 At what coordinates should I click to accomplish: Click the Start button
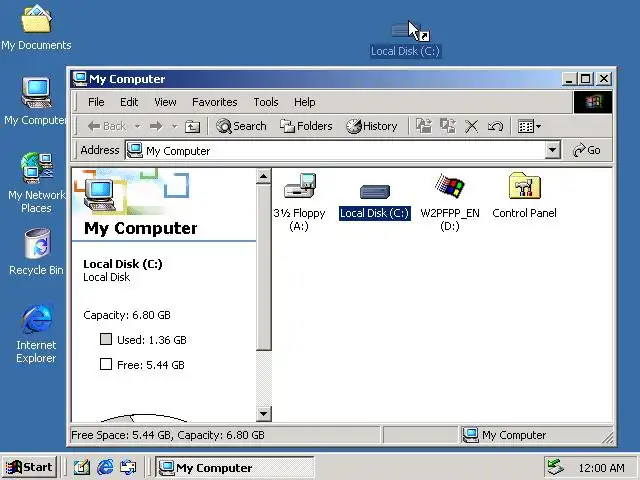29,467
